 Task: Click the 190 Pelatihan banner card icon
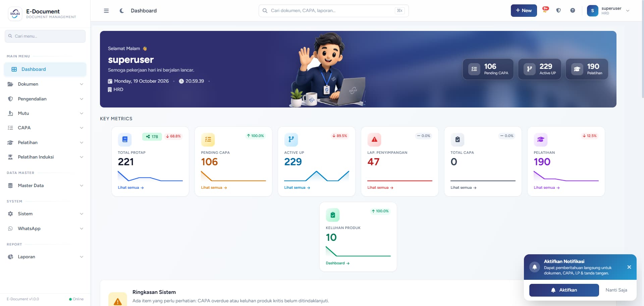577,69
